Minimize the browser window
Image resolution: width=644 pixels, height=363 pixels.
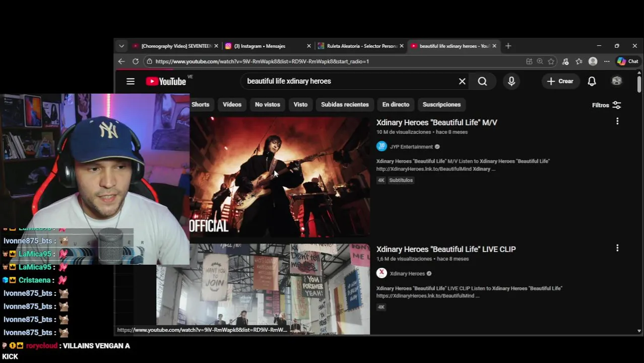(x=599, y=46)
